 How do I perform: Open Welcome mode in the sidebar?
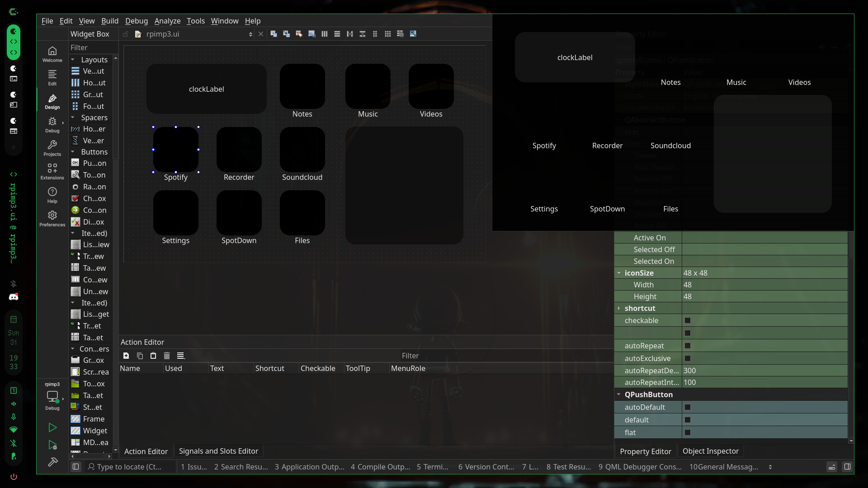point(52,54)
